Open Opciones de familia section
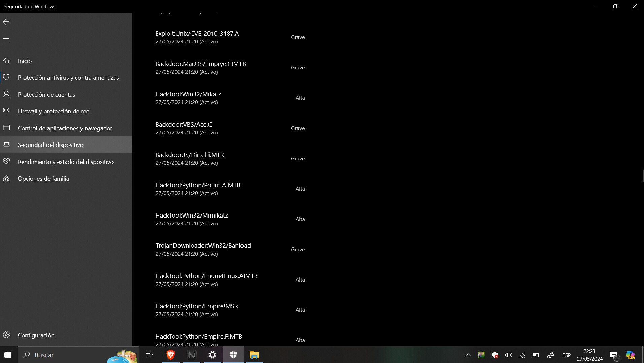644x363 pixels. [66, 178]
